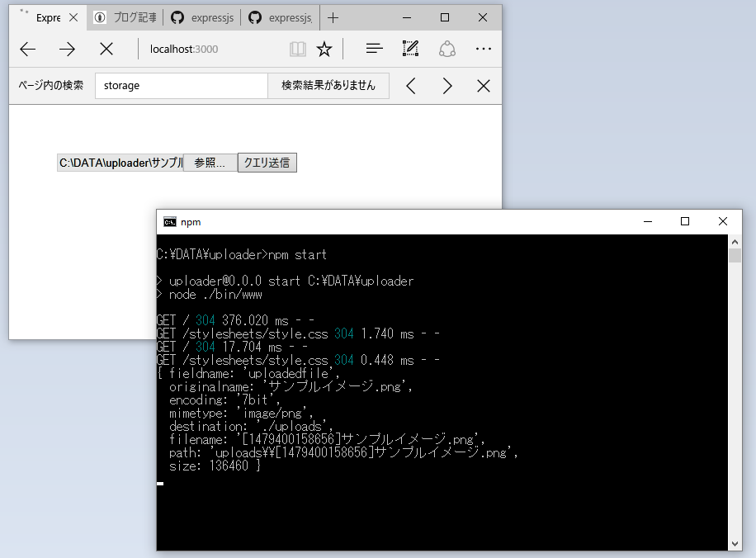756x558 pixels.
Task: Click the 'GET / 304 376.020 ms' line
Action: click(235, 321)
